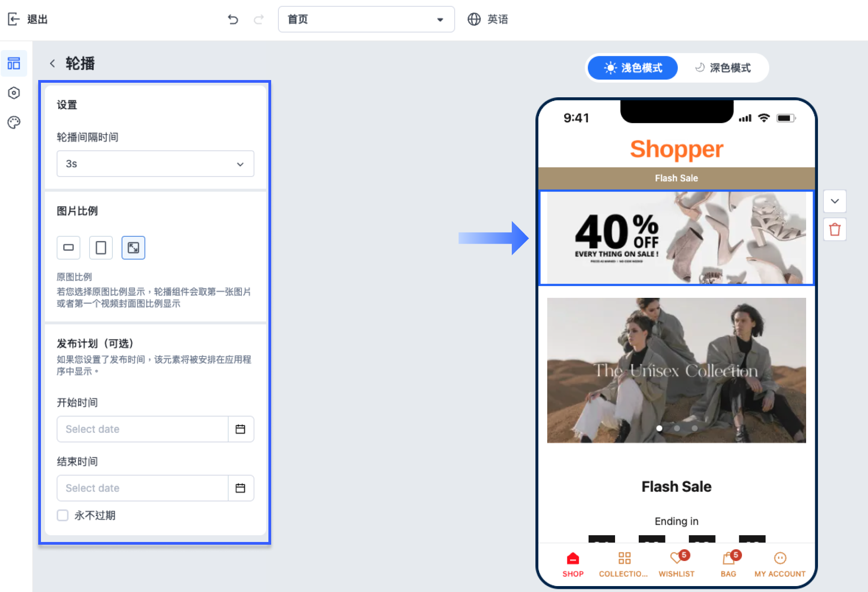Select the second carousel dot
Image resolution: width=868 pixels, height=592 pixels.
pyautogui.click(x=677, y=428)
